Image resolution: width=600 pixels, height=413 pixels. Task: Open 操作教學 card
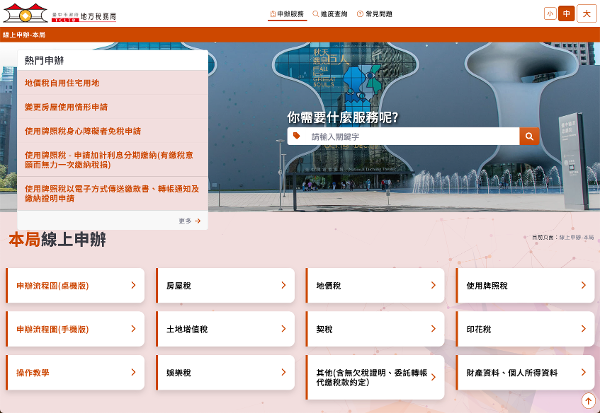pos(72,372)
